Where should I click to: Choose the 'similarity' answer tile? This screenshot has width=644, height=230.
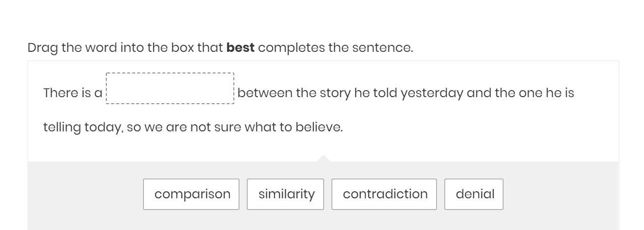286,194
